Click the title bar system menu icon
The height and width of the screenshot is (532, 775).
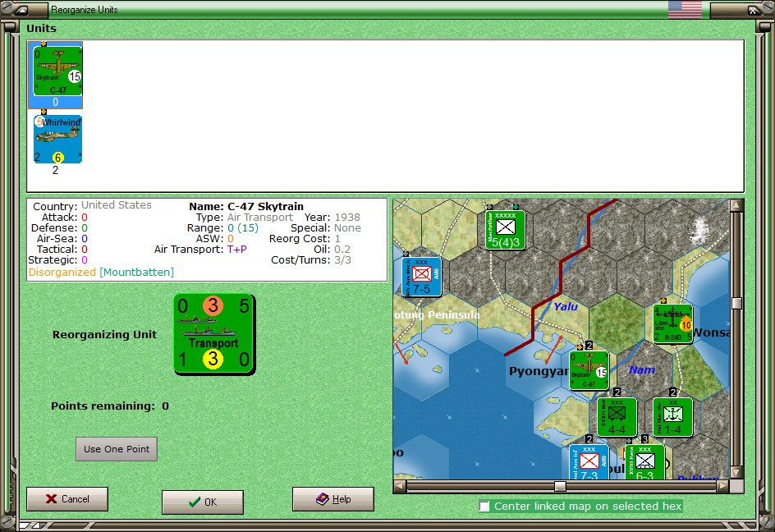tap(21, 9)
